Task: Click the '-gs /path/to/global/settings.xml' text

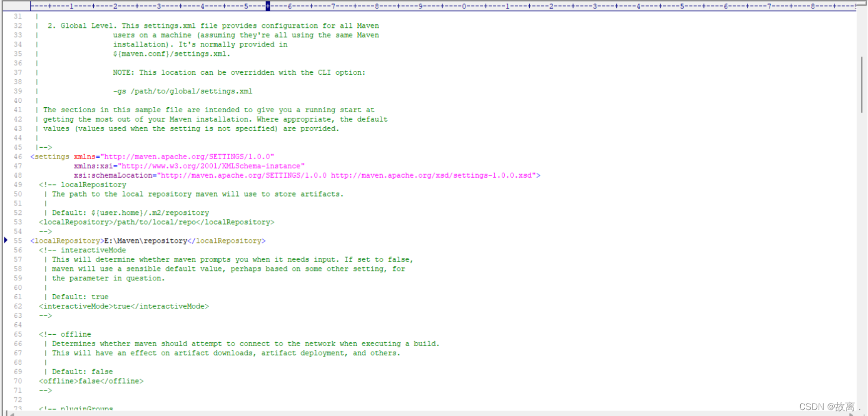Action: (182, 91)
